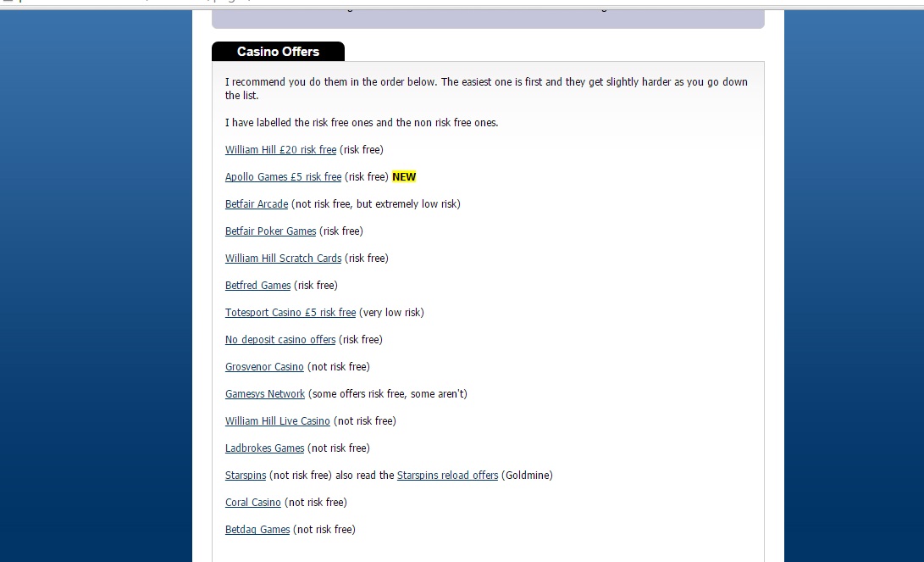The height and width of the screenshot is (562, 924).
Task: Open the Starspins offer link
Action: (x=246, y=476)
